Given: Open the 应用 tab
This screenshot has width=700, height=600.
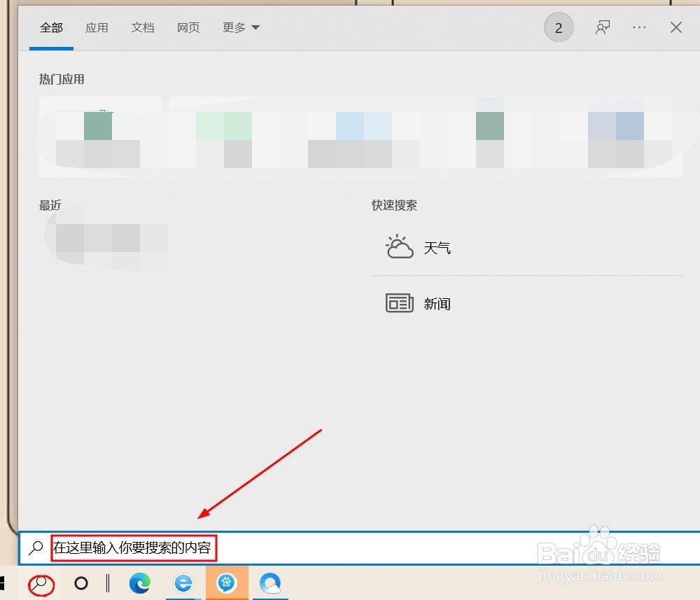Looking at the screenshot, I should coord(97,28).
